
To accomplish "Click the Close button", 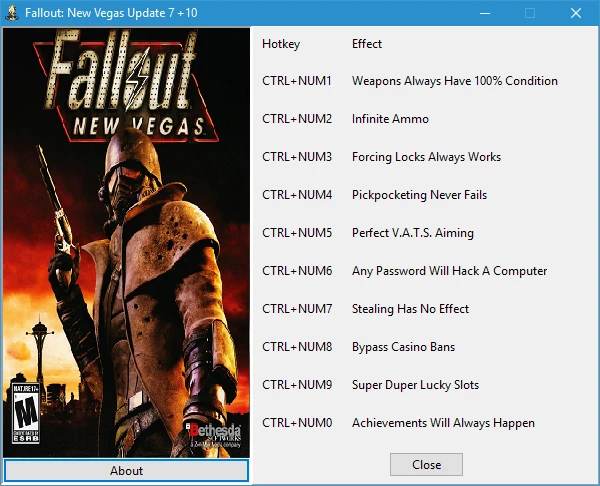I will point(426,465).
